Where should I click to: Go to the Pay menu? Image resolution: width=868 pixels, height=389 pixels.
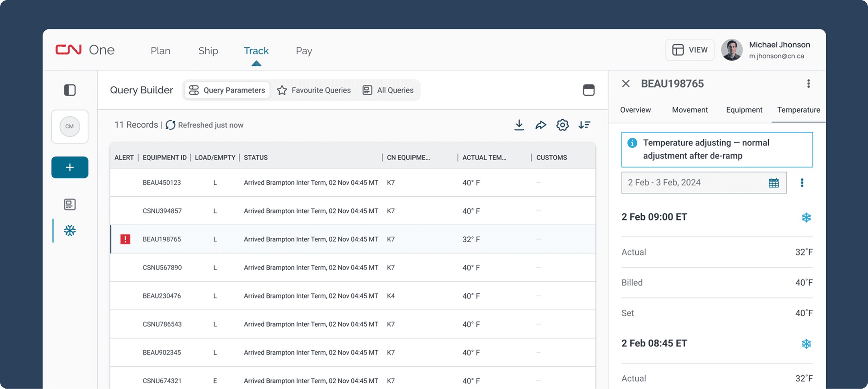(304, 51)
